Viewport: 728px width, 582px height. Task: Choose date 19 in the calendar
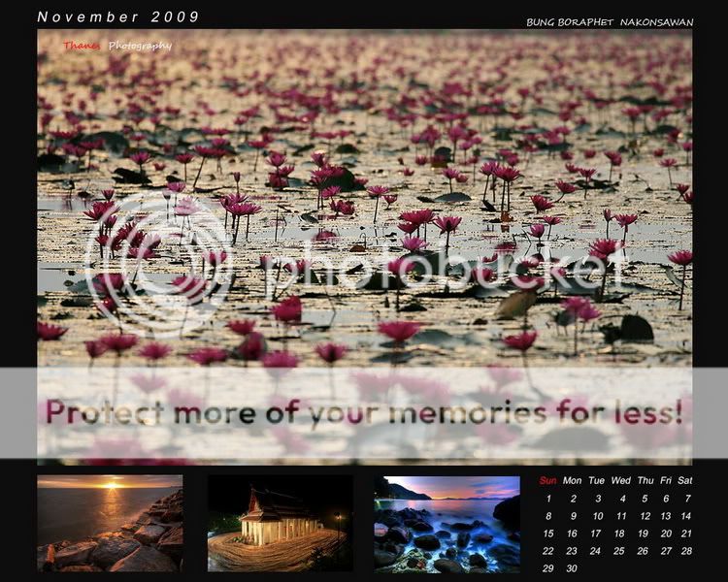[x=643, y=533]
